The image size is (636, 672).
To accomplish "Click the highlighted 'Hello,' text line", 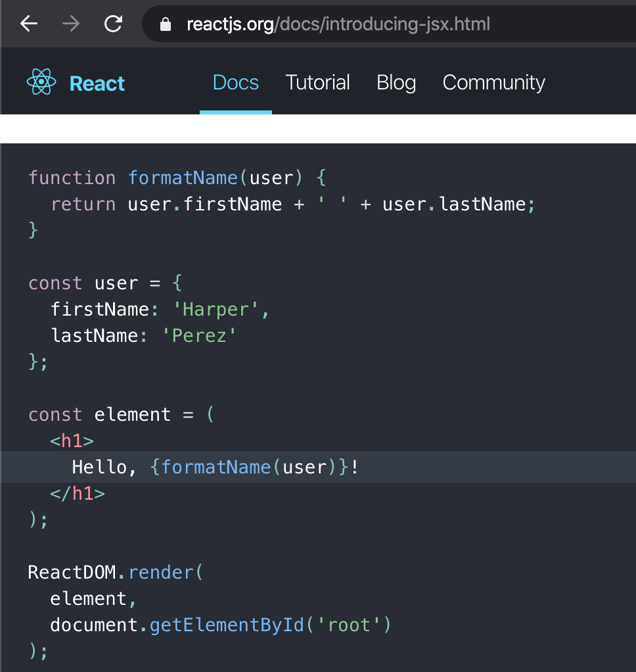I will pos(318,467).
